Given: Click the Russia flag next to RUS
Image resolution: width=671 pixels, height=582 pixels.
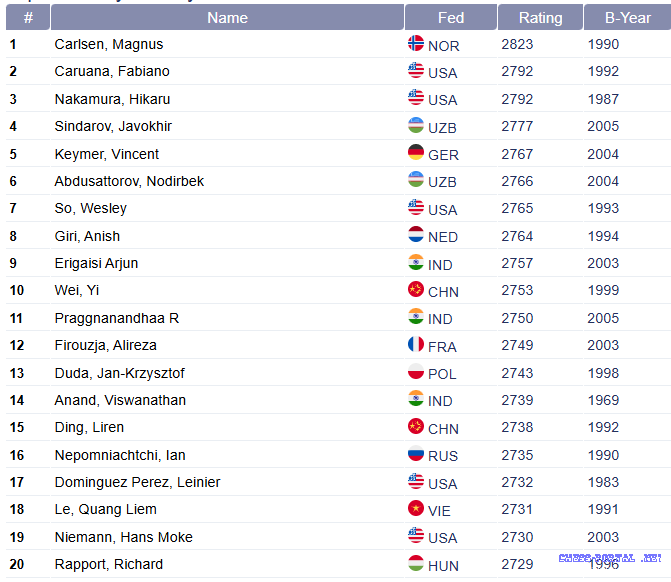Looking at the screenshot, I should 416,453.
